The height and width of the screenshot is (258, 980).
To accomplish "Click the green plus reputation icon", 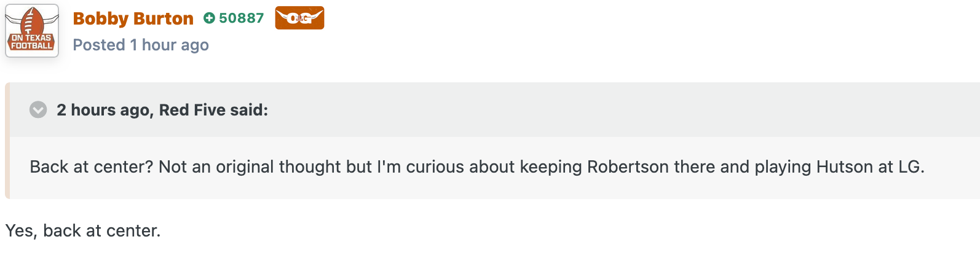I will pyautogui.click(x=209, y=18).
